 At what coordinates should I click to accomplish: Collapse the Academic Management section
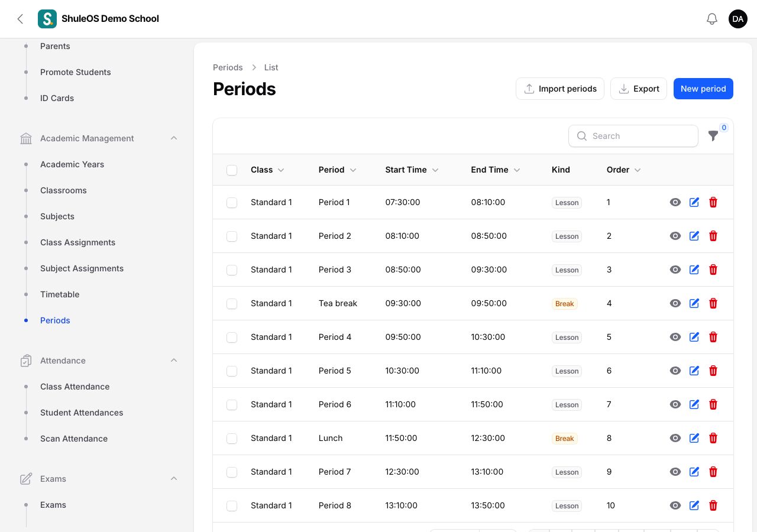[x=174, y=138]
